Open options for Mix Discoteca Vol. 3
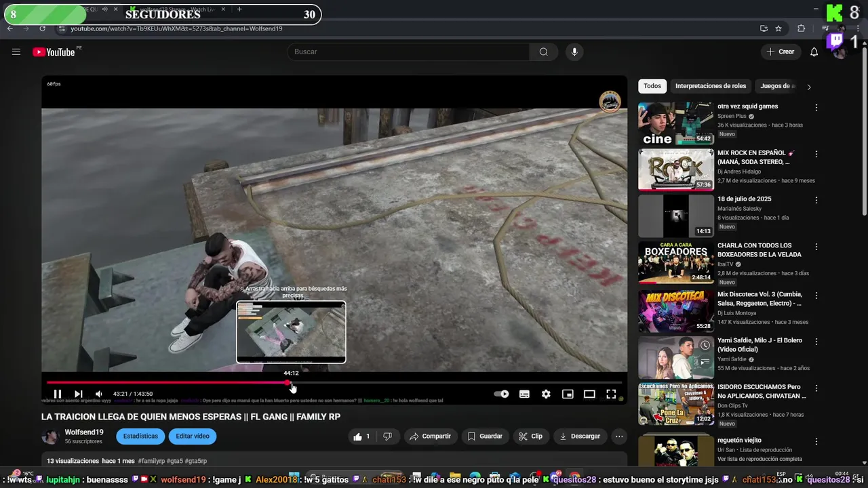The width and height of the screenshot is (868, 488). [x=816, y=296]
